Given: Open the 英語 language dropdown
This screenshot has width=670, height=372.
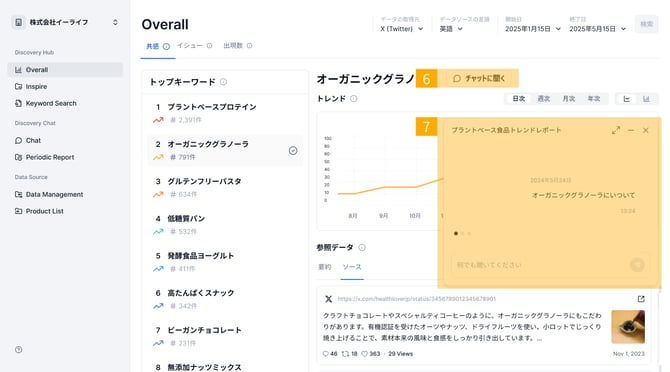Looking at the screenshot, I should click(451, 29).
